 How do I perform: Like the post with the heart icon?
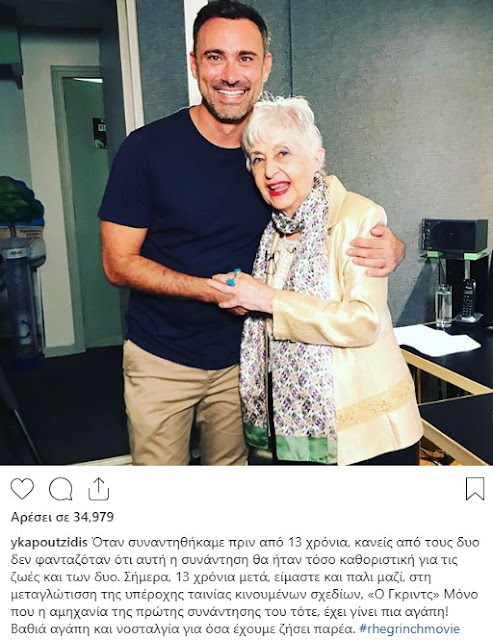[22, 489]
